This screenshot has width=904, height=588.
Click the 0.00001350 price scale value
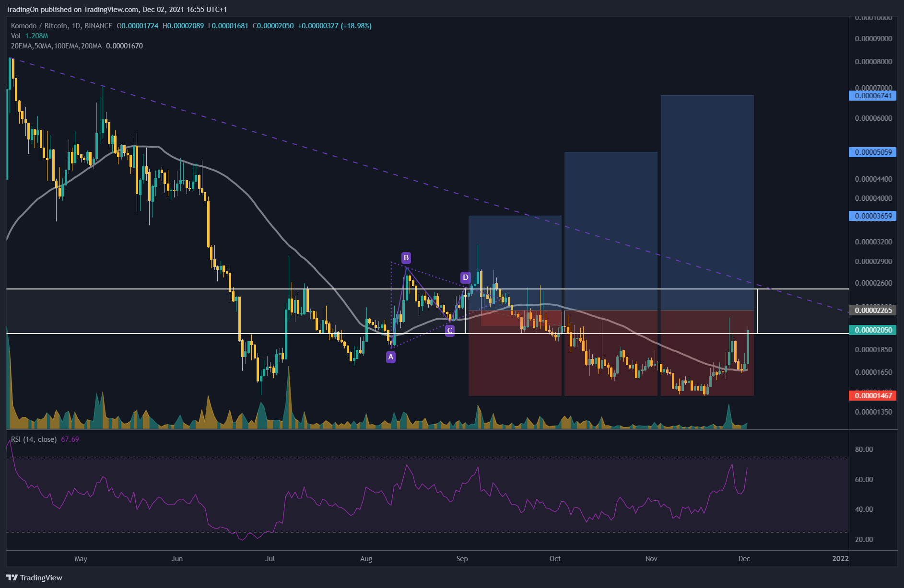coord(874,412)
